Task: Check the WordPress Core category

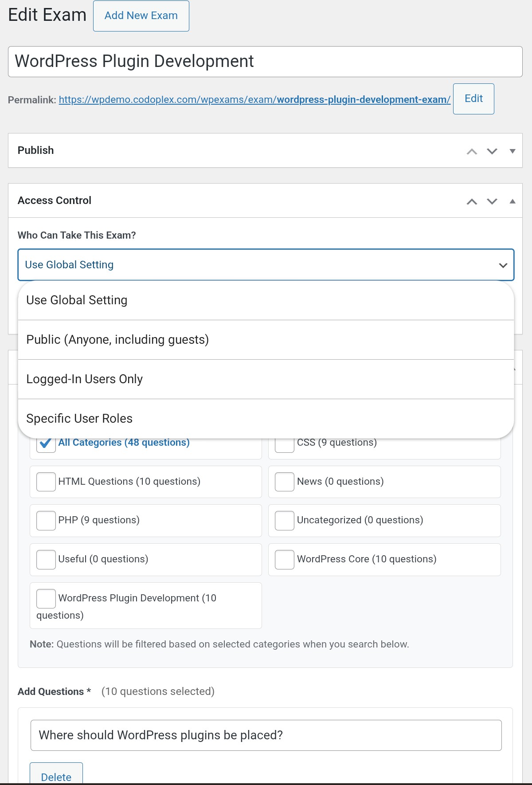Action: click(284, 559)
